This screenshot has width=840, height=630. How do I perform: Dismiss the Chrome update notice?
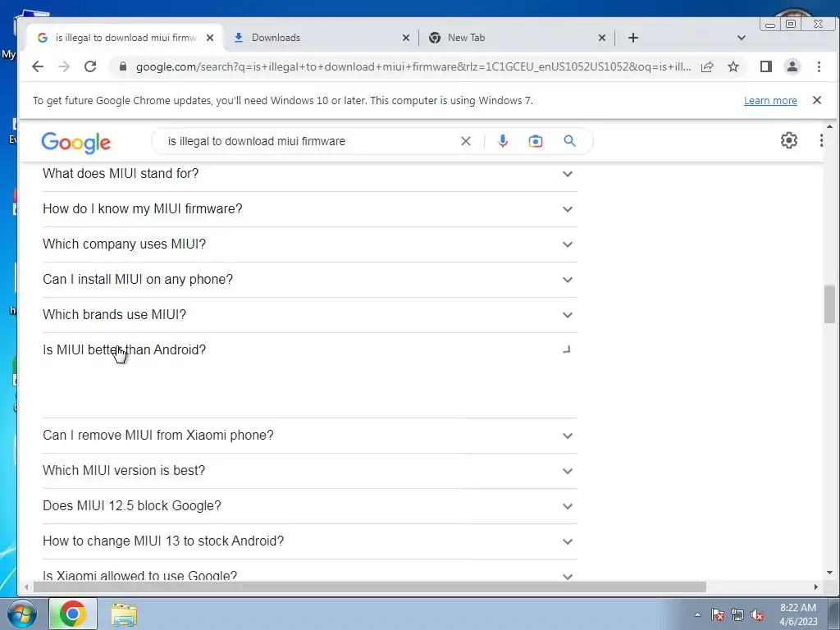(x=817, y=100)
